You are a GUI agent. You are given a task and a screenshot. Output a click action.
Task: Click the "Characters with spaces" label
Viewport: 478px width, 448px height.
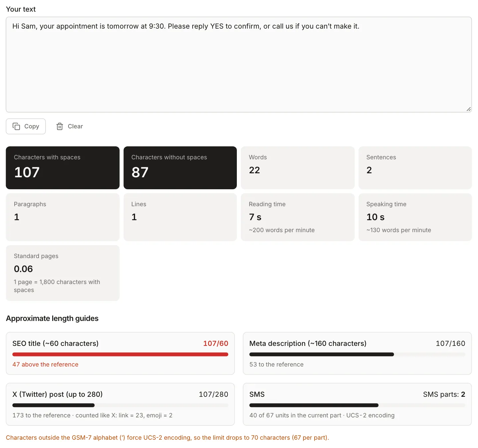point(47,157)
